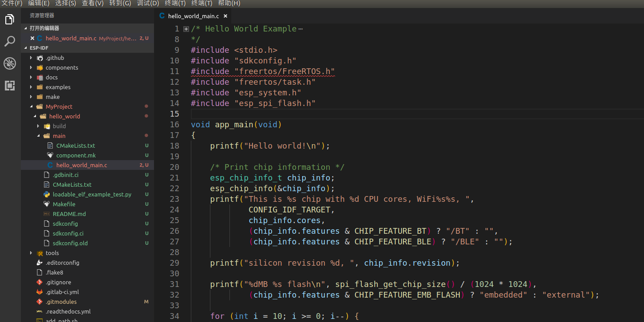Open the 文件(F) menu

coord(12,4)
